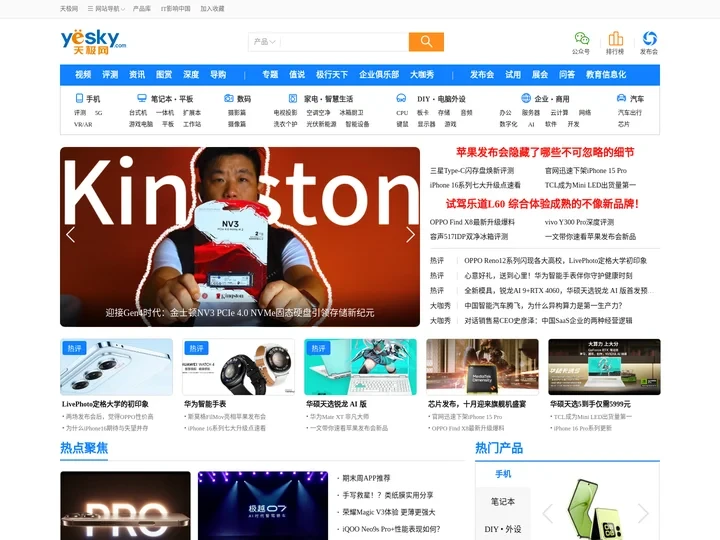Click the 企业·商用 globe icon

pos(526,98)
